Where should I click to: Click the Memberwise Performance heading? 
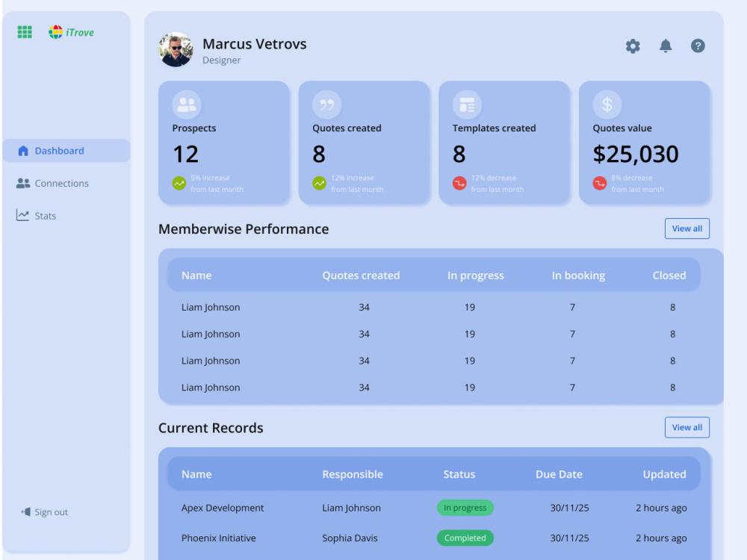244,229
